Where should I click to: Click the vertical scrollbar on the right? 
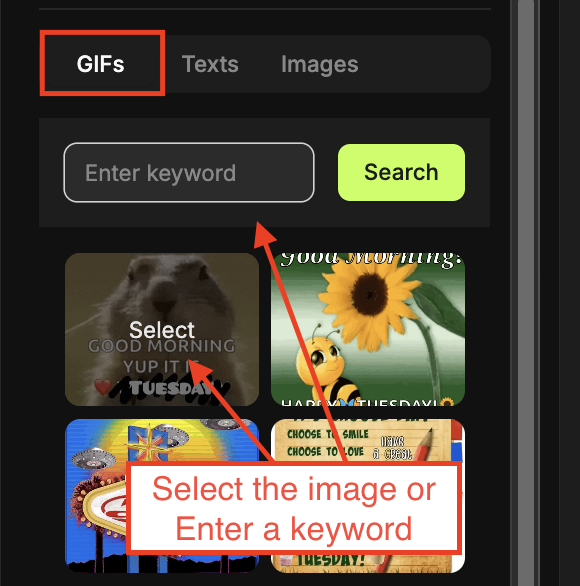coord(526,293)
